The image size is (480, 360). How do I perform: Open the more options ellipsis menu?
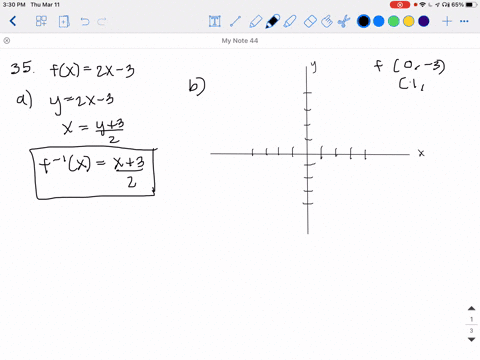pyautogui.click(x=464, y=21)
